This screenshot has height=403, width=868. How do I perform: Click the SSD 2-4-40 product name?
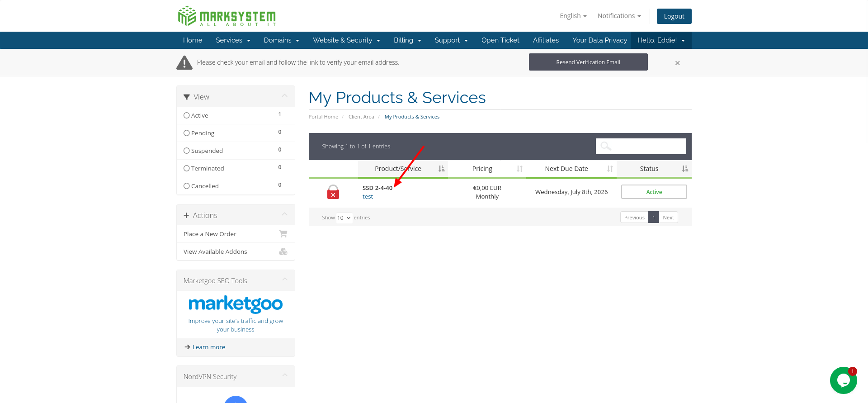click(377, 188)
